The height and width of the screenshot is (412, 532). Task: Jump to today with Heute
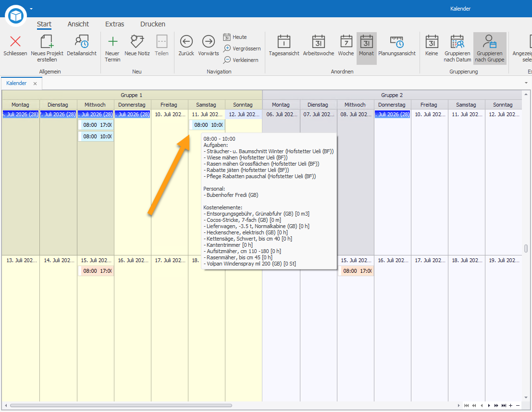(x=235, y=37)
